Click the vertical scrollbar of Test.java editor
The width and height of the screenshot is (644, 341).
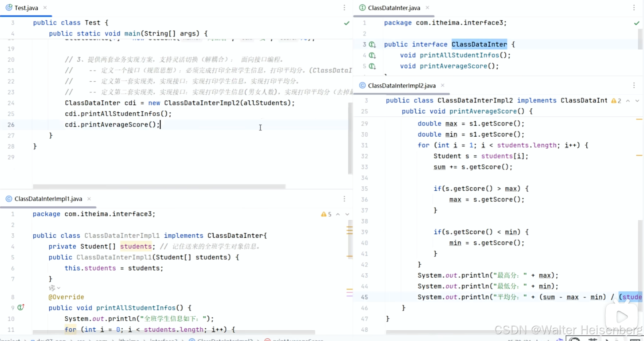pyautogui.click(x=350, y=138)
